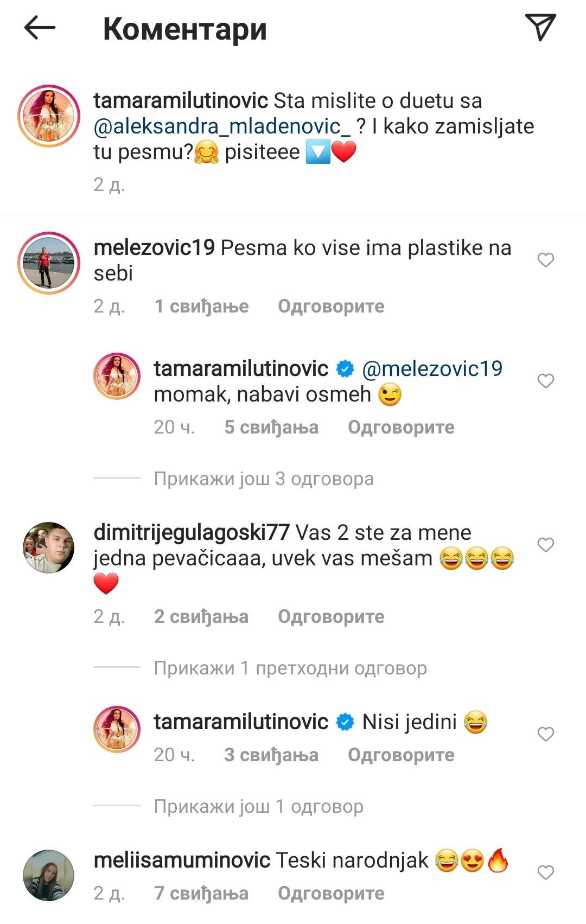The height and width of the screenshot is (924, 586).
Task: Reply to melezovic19 via Одговорите
Action: (331, 306)
